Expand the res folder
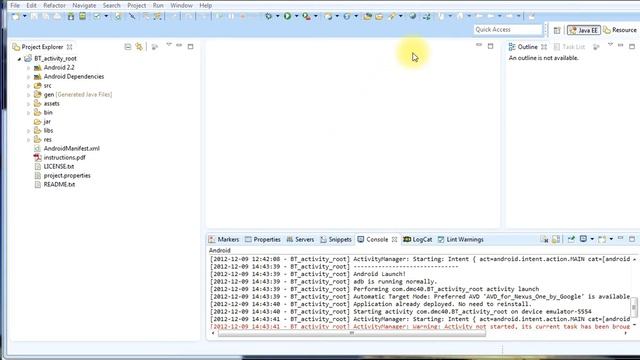The width and height of the screenshot is (640, 360). (x=29, y=140)
